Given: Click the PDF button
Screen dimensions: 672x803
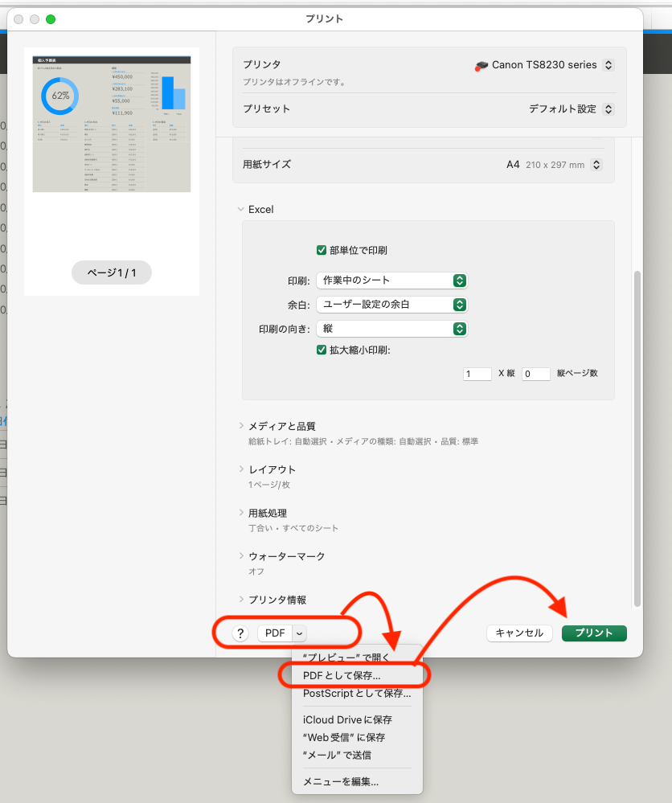Looking at the screenshot, I should [275, 633].
